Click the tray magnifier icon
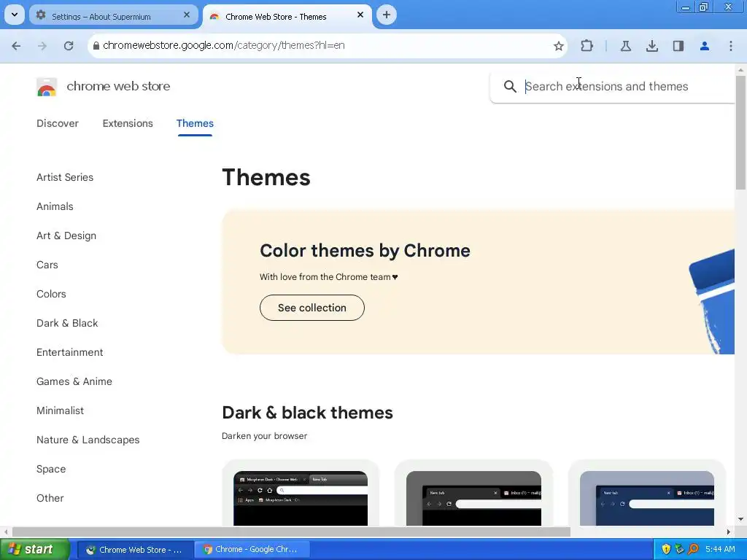The width and height of the screenshot is (747, 560). (x=694, y=550)
